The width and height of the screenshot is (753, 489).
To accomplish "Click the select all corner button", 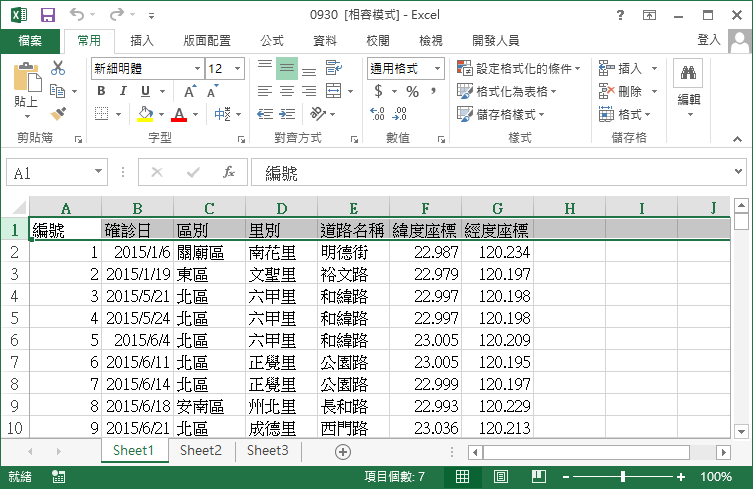I will click(x=18, y=208).
